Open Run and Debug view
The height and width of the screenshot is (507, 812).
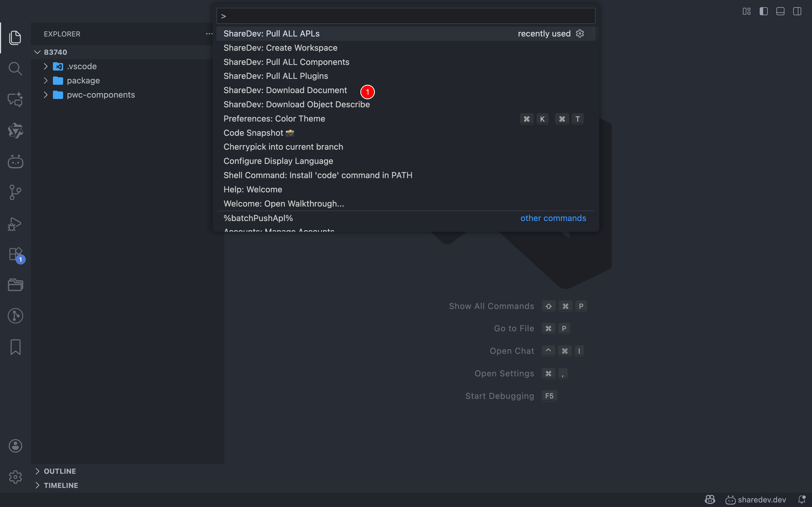pos(15,224)
